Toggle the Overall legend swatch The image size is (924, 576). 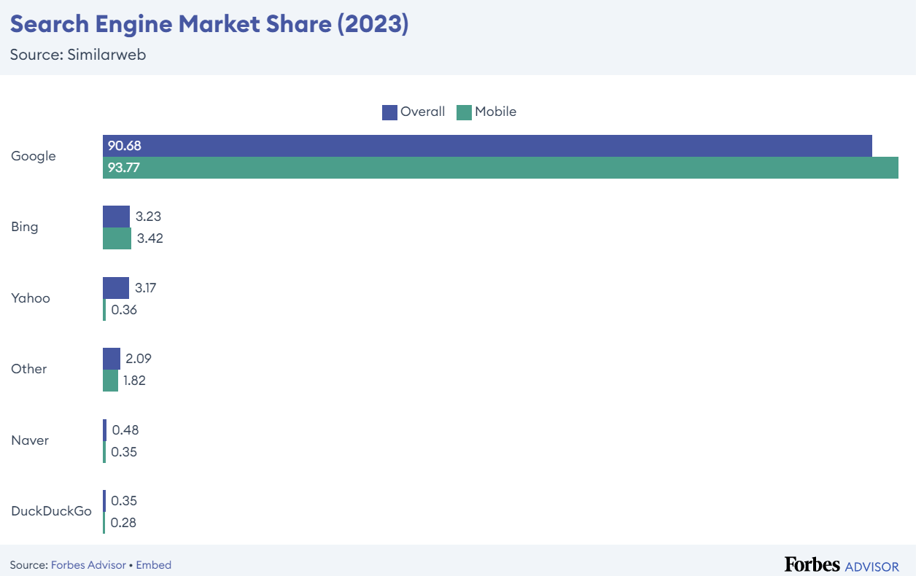coord(389,112)
